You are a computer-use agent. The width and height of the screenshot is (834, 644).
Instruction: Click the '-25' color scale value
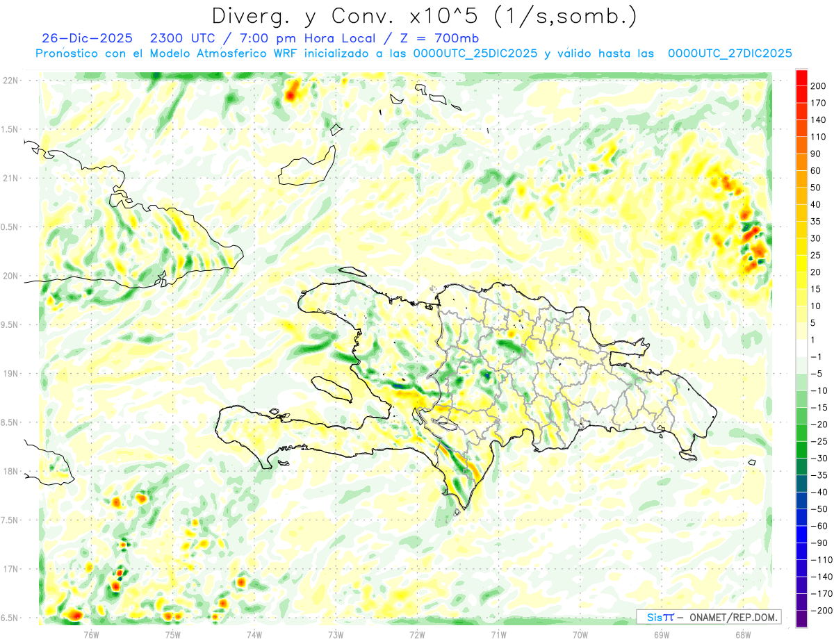818,441
